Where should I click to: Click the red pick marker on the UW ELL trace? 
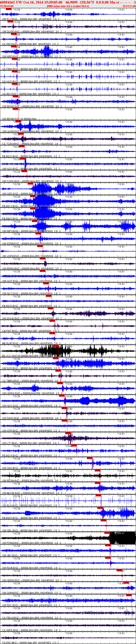point(8,9)
